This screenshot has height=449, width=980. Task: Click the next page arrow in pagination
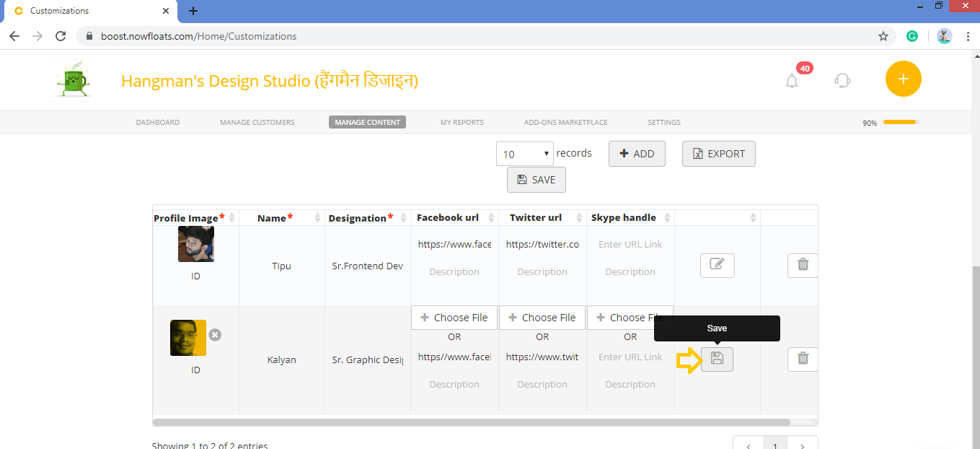803,444
